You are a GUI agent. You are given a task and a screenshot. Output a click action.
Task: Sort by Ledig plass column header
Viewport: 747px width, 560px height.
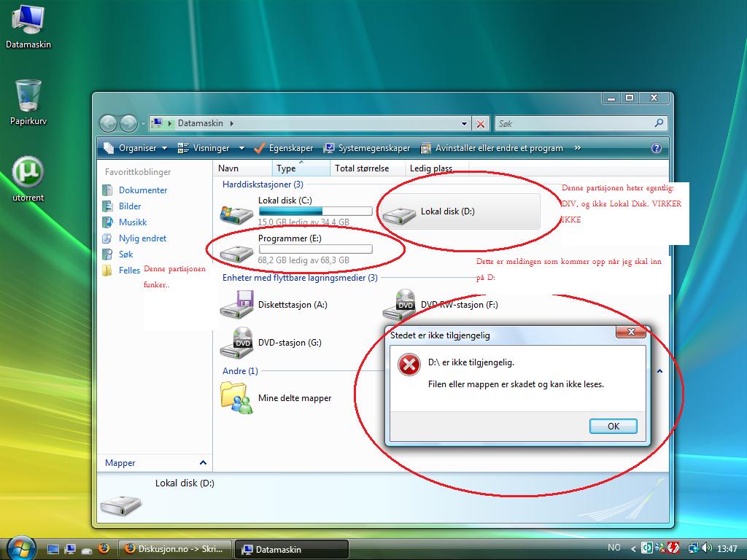click(437, 168)
